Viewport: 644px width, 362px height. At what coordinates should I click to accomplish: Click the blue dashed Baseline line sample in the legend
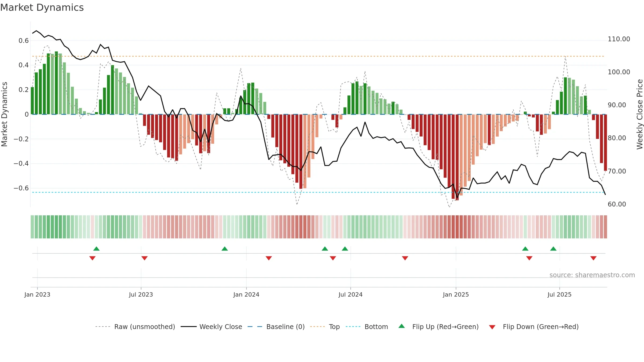pos(255,327)
